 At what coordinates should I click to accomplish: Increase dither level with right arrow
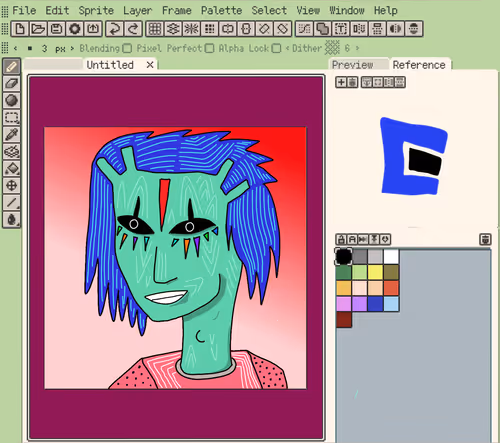coord(357,48)
